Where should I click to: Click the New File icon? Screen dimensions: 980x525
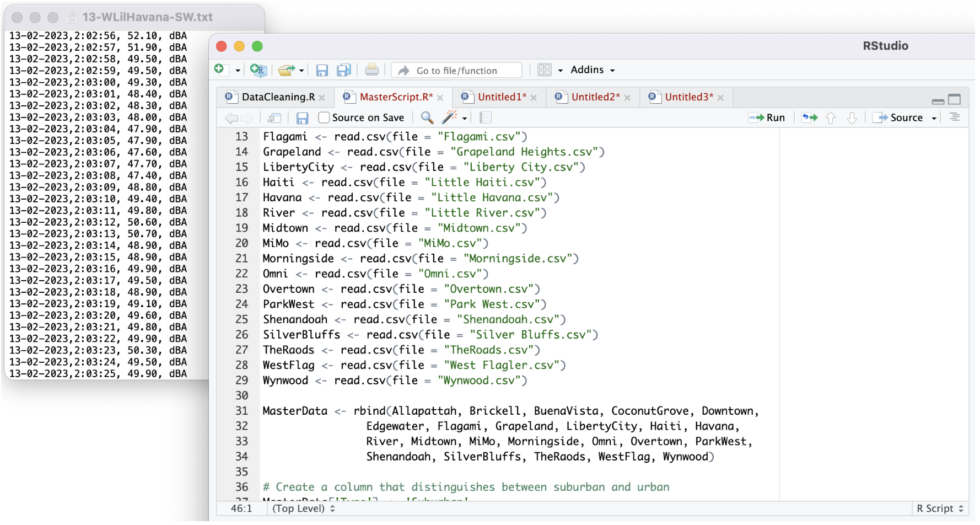tap(220, 69)
